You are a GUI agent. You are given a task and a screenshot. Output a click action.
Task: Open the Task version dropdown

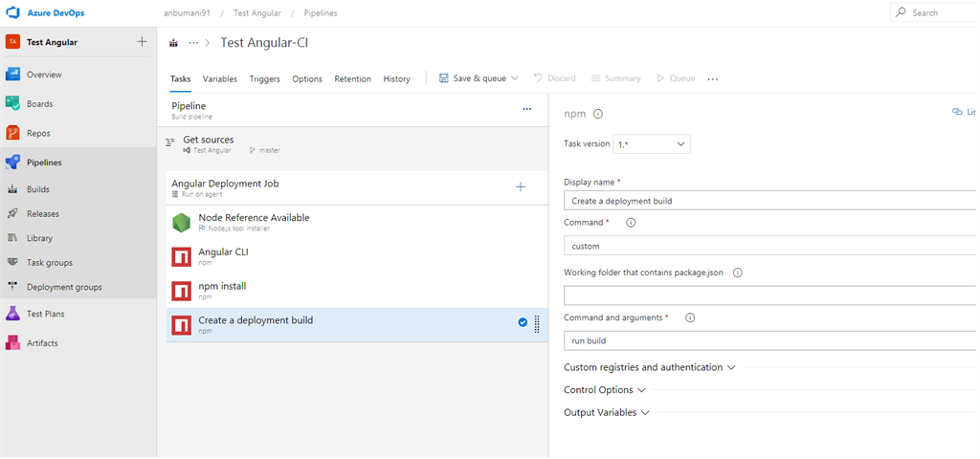652,143
